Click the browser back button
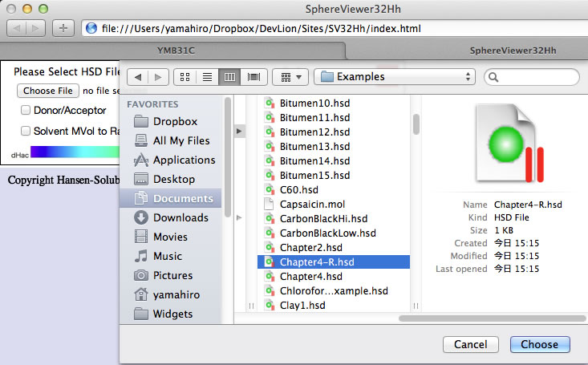Viewport: 588px width, 365px height. pyautogui.click(x=17, y=28)
